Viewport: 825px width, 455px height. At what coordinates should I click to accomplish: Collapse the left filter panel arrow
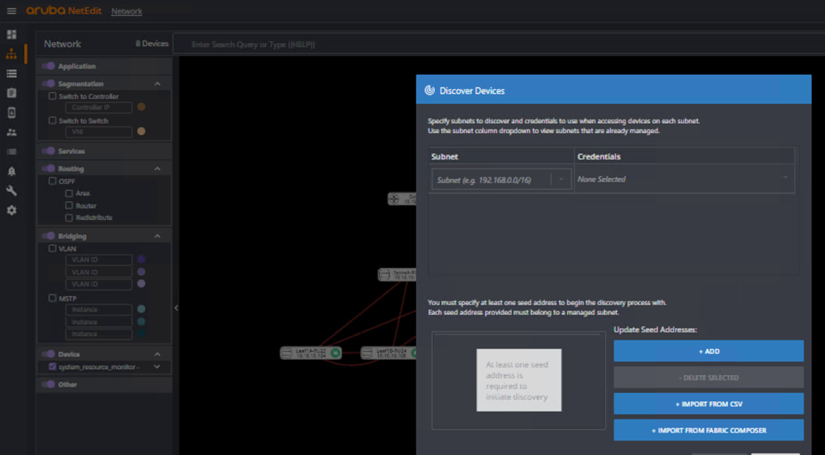[x=176, y=308]
